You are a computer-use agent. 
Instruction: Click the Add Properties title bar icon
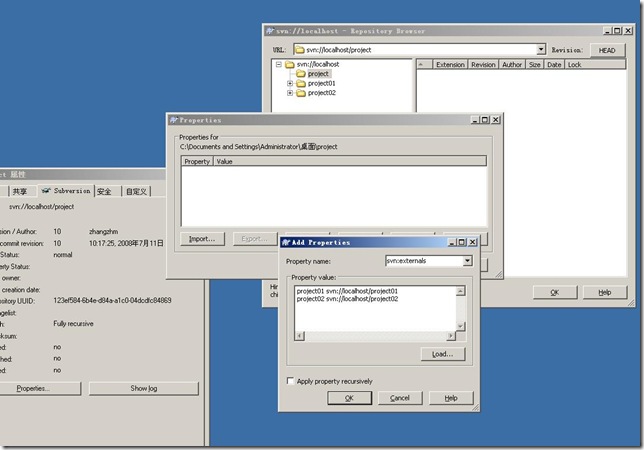pos(286,242)
